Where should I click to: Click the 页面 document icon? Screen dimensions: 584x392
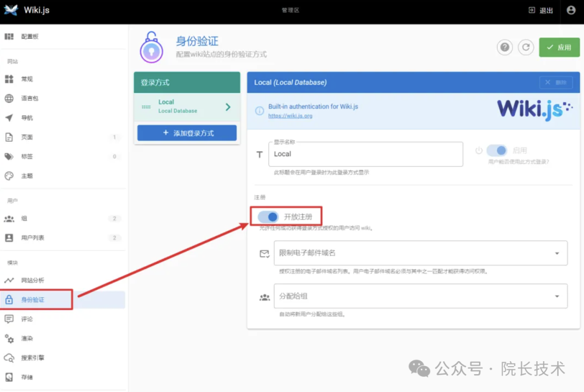point(9,137)
